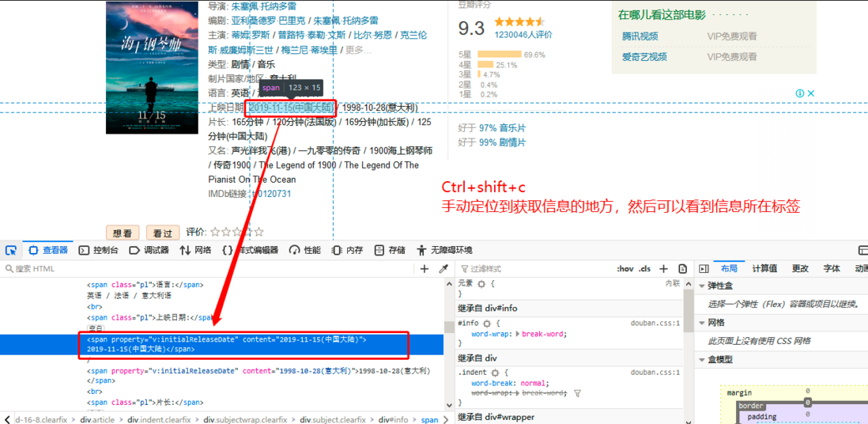Viewport: 868px width, 424px height.
Task: Click the 想看 button
Action: click(122, 233)
